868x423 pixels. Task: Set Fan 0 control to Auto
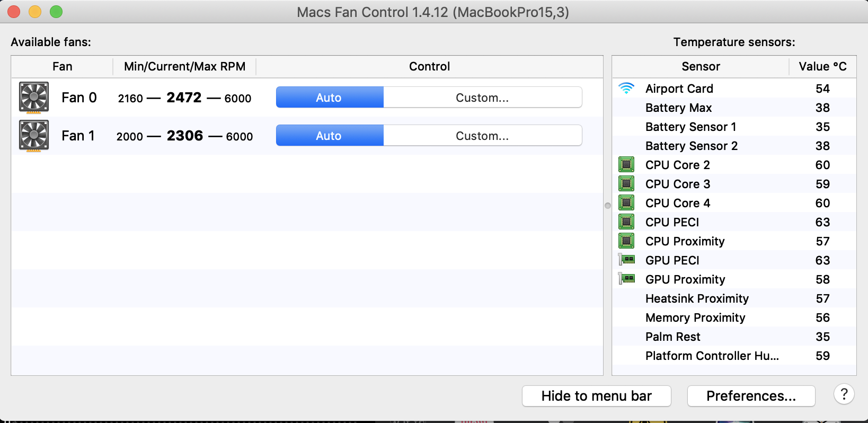pos(329,98)
